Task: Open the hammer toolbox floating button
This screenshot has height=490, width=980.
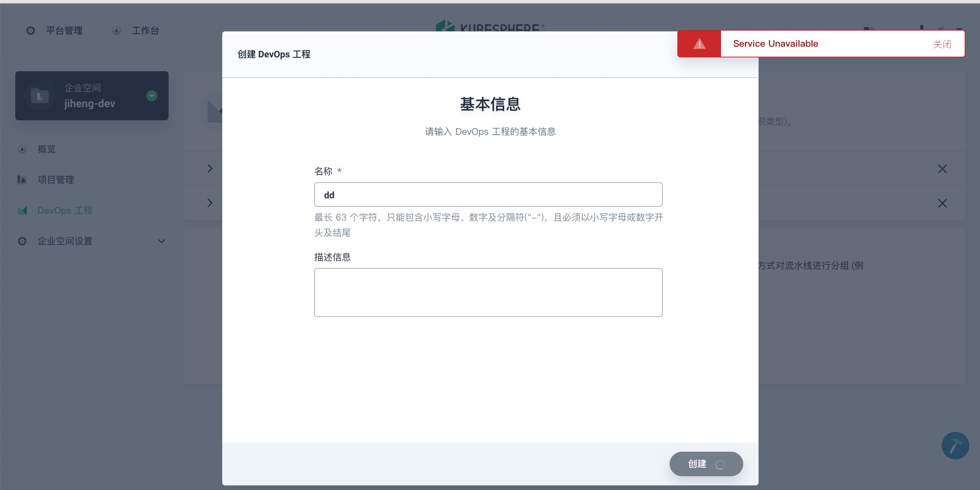Action: 955,446
